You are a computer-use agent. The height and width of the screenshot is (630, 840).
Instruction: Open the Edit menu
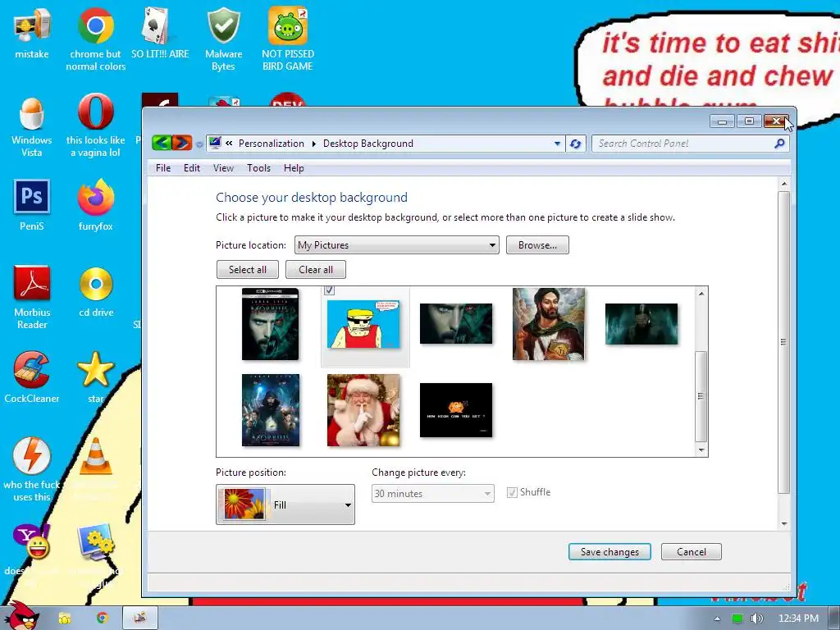(x=192, y=167)
